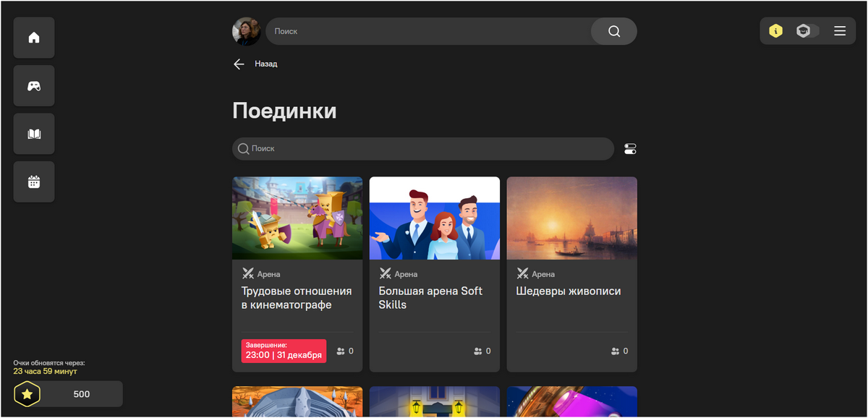Click the magnifier icon in the top search bar
The image size is (868, 418).
point(613,31)
